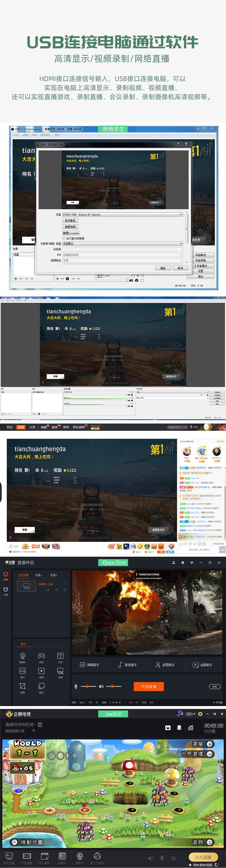Enable the 当不显示时禁用 checkbox

(x=64, y=239)
